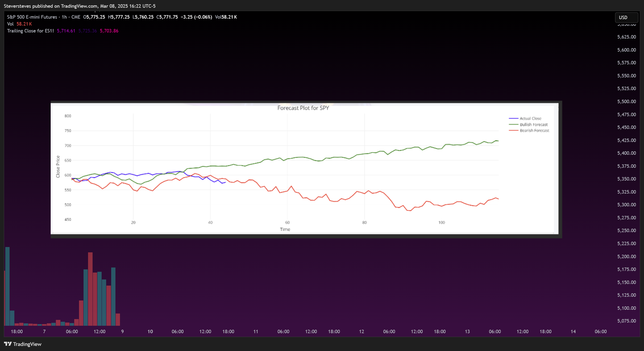The image size is (644, 351).
Task: Click the close price value C5,771.75
Action: coord(167,17)
